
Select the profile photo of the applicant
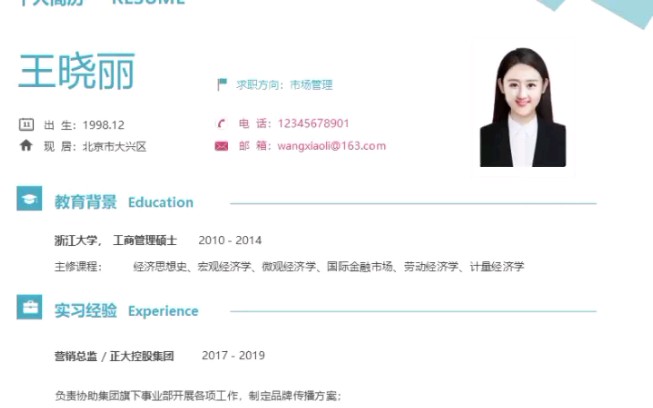(x=523, y=107)
